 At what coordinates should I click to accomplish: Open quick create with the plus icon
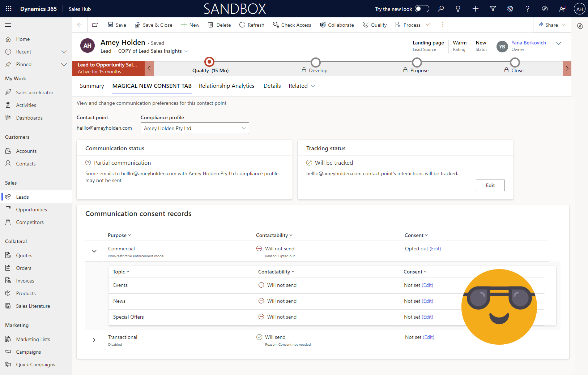475,8
